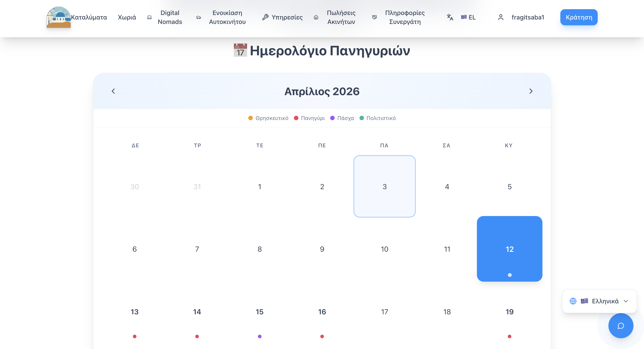Click the wrench icon next to Υπηρεσίες
Screen dimensions: 644x349
tap(265, 17)
